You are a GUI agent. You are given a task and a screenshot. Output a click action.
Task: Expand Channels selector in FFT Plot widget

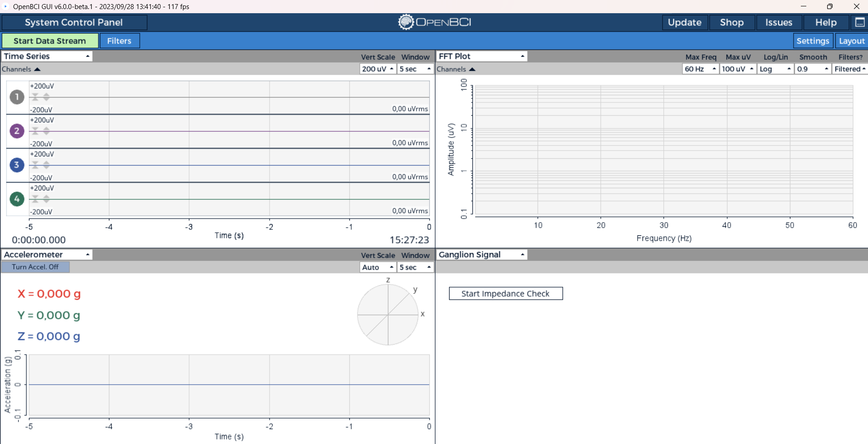click(x=456, y=69)
